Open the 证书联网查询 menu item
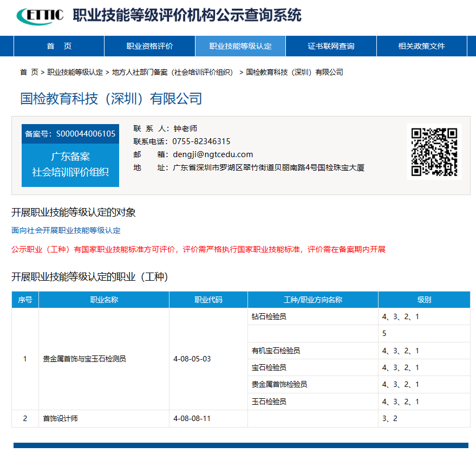The height and width of the screenshot is (453, 476). click(x=331, y=46)
